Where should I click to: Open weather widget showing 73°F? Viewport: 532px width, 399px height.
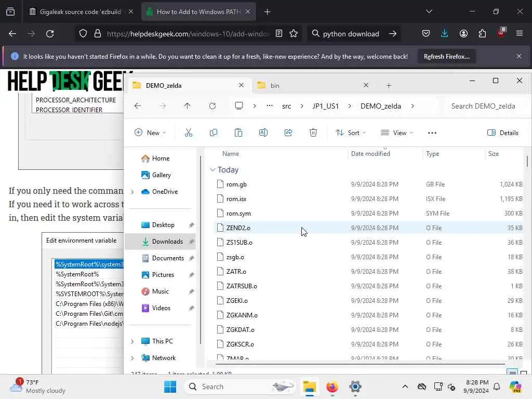pos(37,387)
